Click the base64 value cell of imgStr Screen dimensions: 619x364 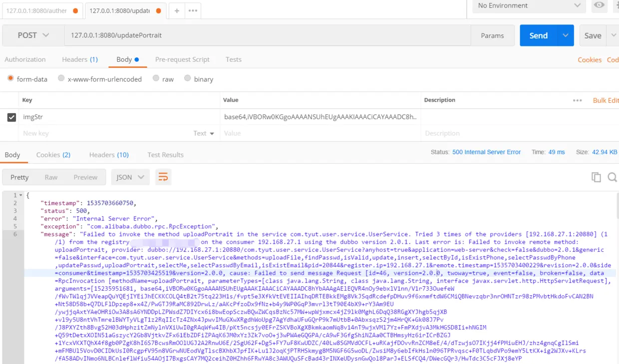click(x=320, y=117)
